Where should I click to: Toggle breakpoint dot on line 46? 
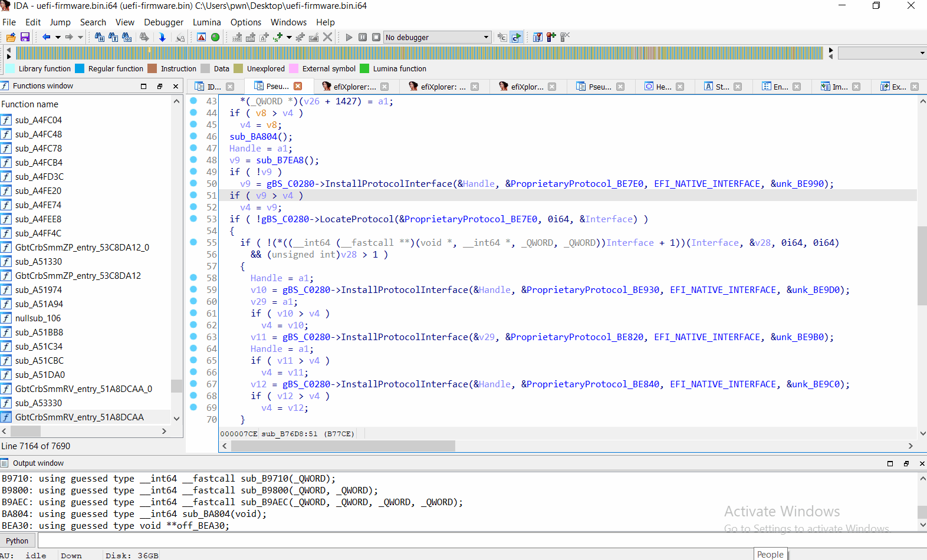point(193,136)
